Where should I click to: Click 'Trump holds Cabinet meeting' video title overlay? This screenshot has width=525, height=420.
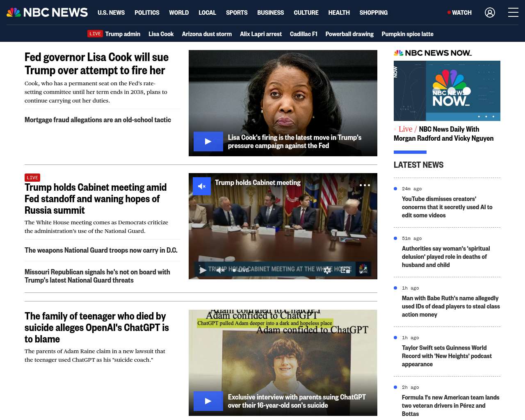pyautogui.click(x=258, y=183)
